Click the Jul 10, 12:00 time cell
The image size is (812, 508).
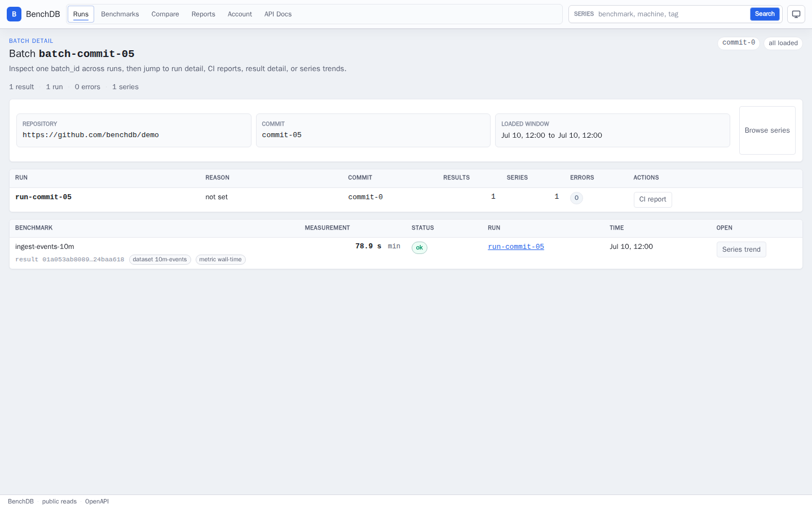631,247
